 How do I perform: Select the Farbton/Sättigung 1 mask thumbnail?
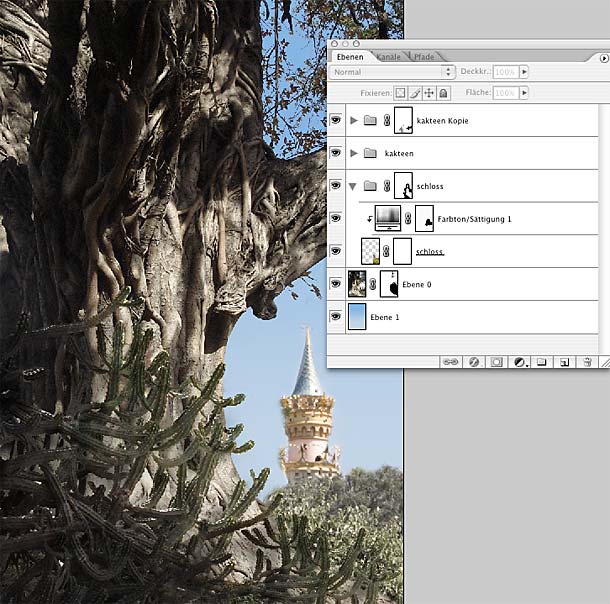(x=424, y=219)
